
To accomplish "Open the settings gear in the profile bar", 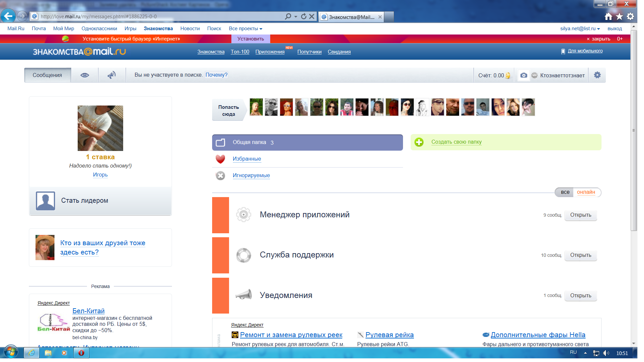I will click(x=597, y=75).
